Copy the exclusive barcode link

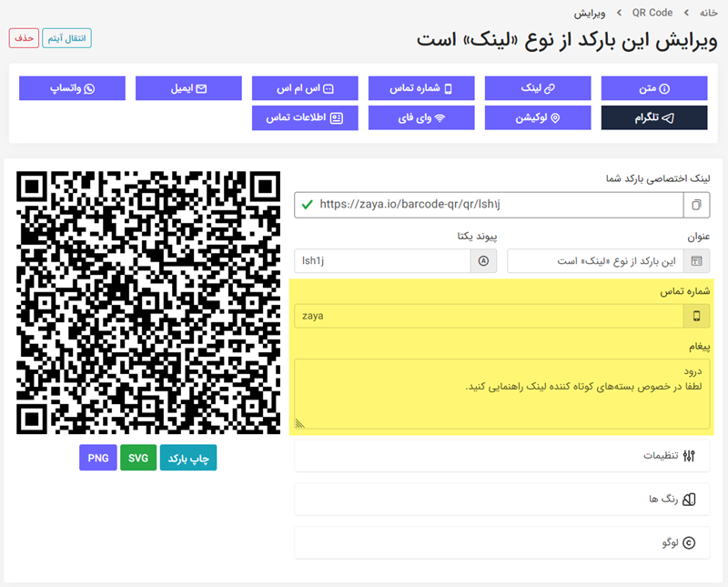(x=696, y=205)
